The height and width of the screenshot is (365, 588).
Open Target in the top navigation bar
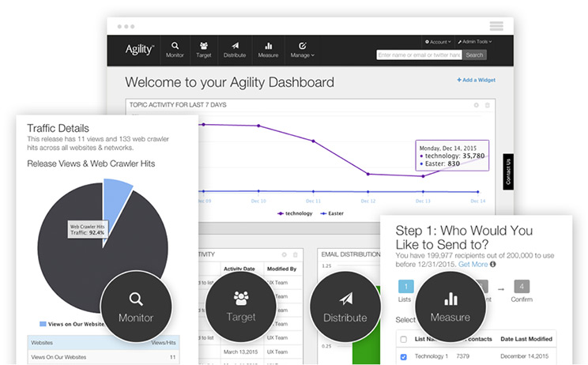pyautogui.click(x=203, y=49)
